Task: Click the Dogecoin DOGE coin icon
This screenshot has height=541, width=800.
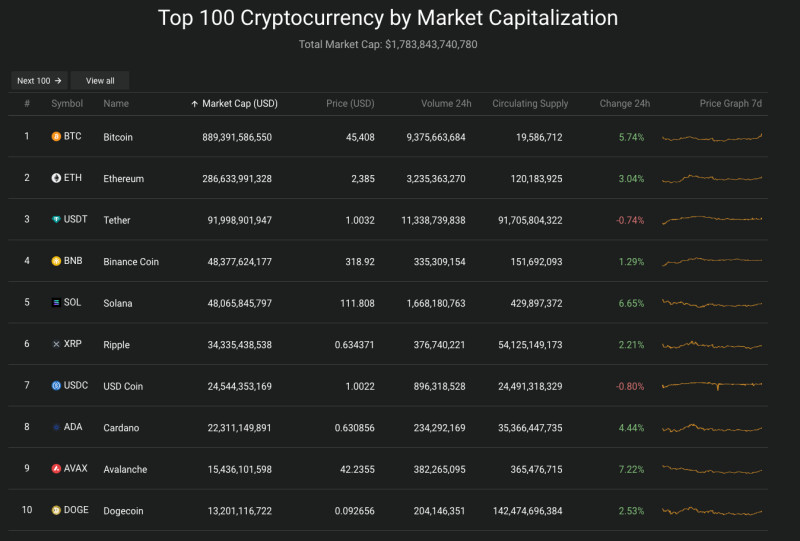Action: tap(56, 510)
